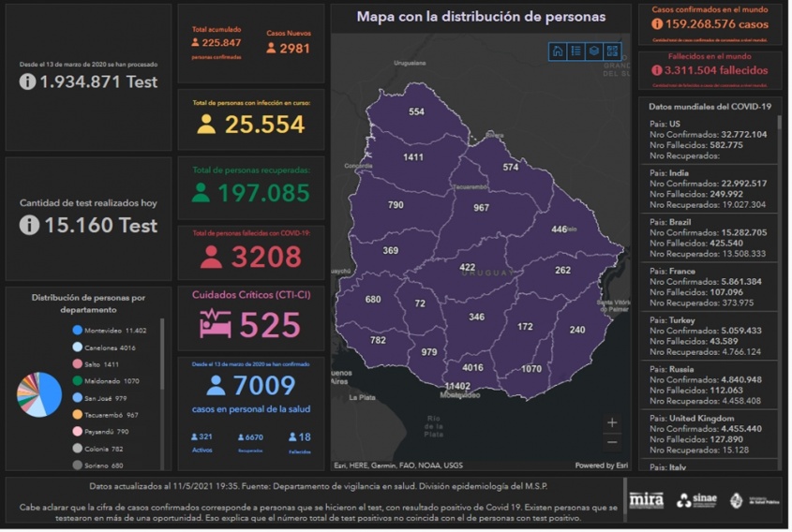Click the map Home default extent button
This screenshot has width=792, height=532.
point(558,52)
